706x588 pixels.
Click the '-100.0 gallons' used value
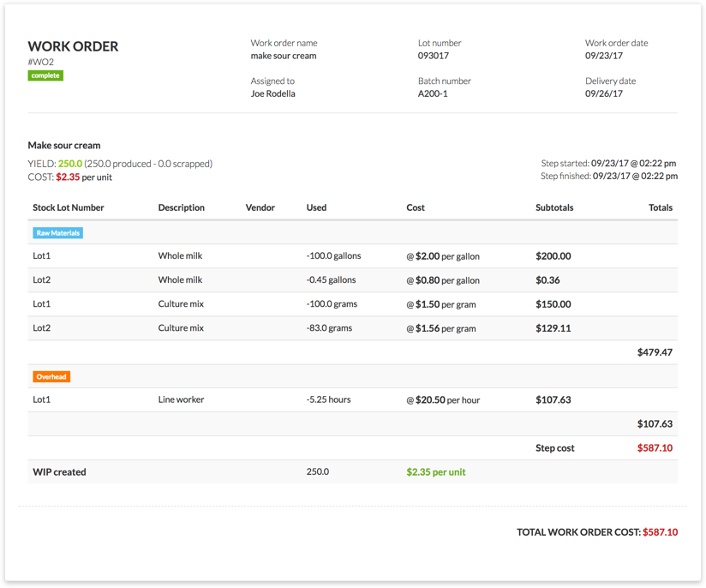(333, 256)
